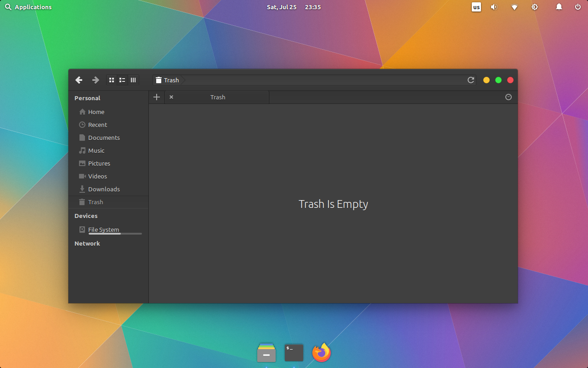Collapse the Personal sidebar section
Viewport: 588px width, 368px height.
(87, 98)
